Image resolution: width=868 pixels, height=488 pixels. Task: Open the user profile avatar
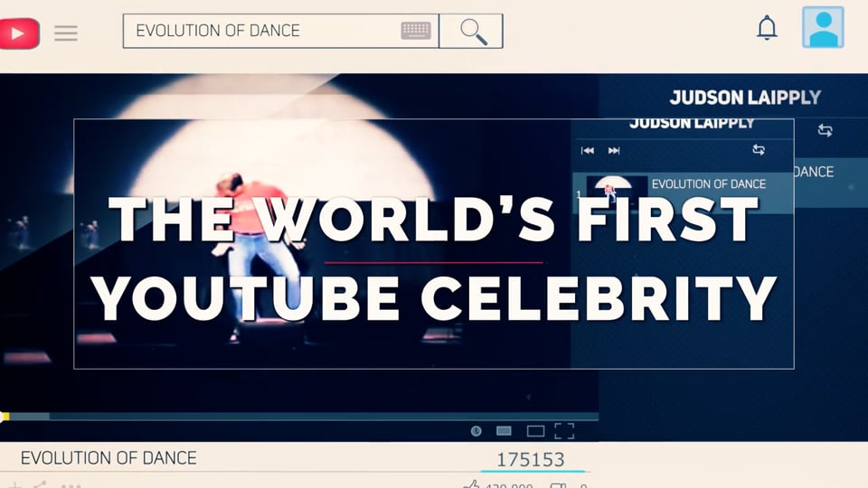[x=823, y=27]
